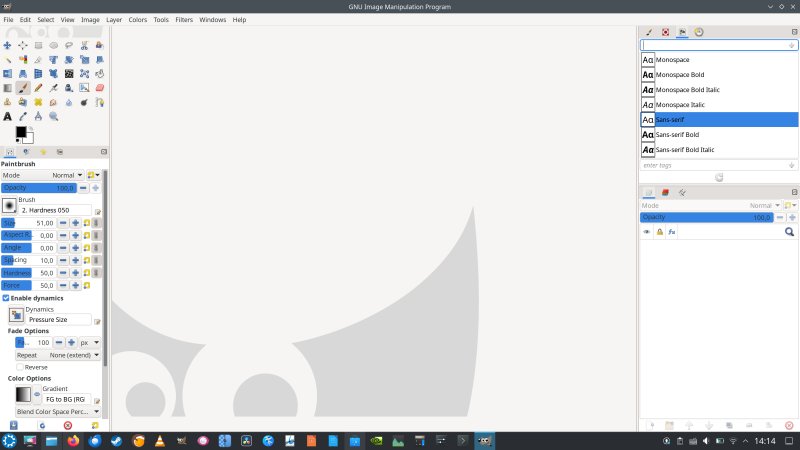
Task: Open the Blend Color Space dropdown
Action: [58, 412]
